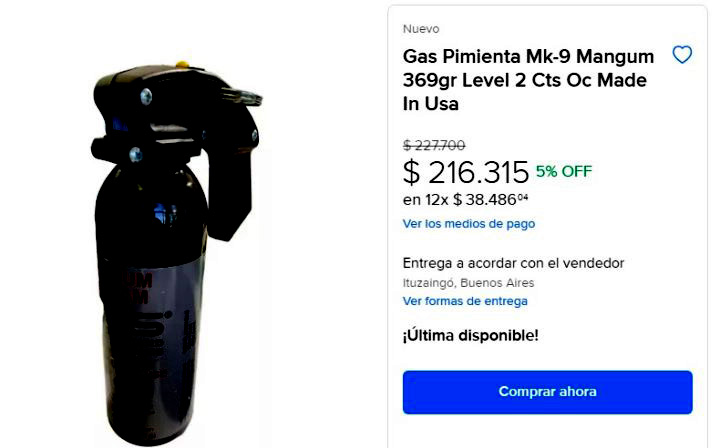Open Ver formas de entrega link

pyautogui.click(x=465, y=301)
